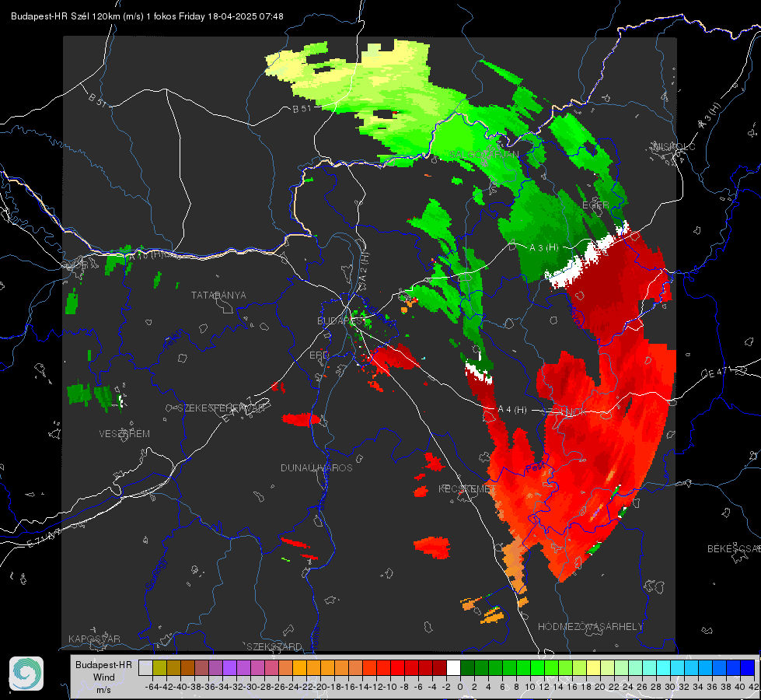Screen dimensions: 761x700
Task: Click the teal swirl weather service logo
Action: pyautogui.click(x=26, y=674)
